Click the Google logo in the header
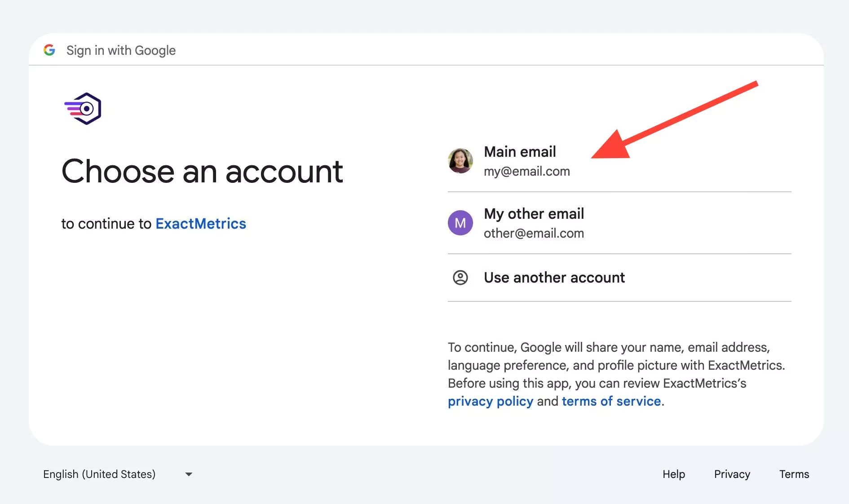 (x=49, y=50)
